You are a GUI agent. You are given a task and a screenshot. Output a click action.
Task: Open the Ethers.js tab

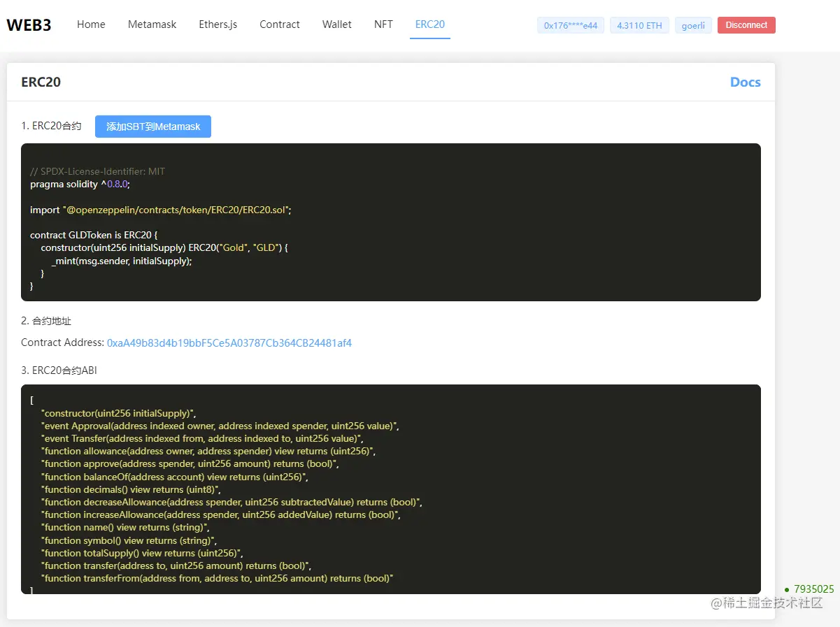click(x=218, y=24)
